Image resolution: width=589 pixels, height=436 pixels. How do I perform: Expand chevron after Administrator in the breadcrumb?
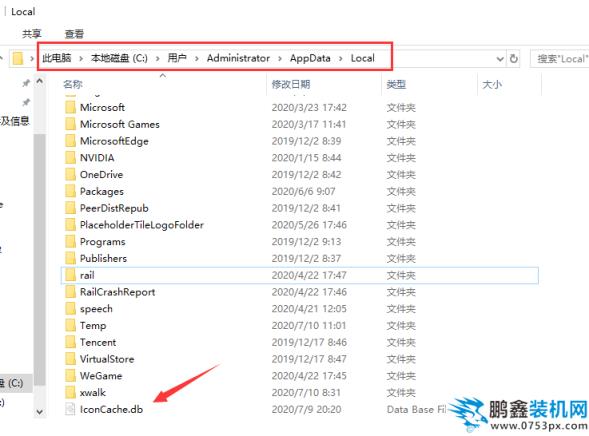pyautogui.click(x=280, y=59)
